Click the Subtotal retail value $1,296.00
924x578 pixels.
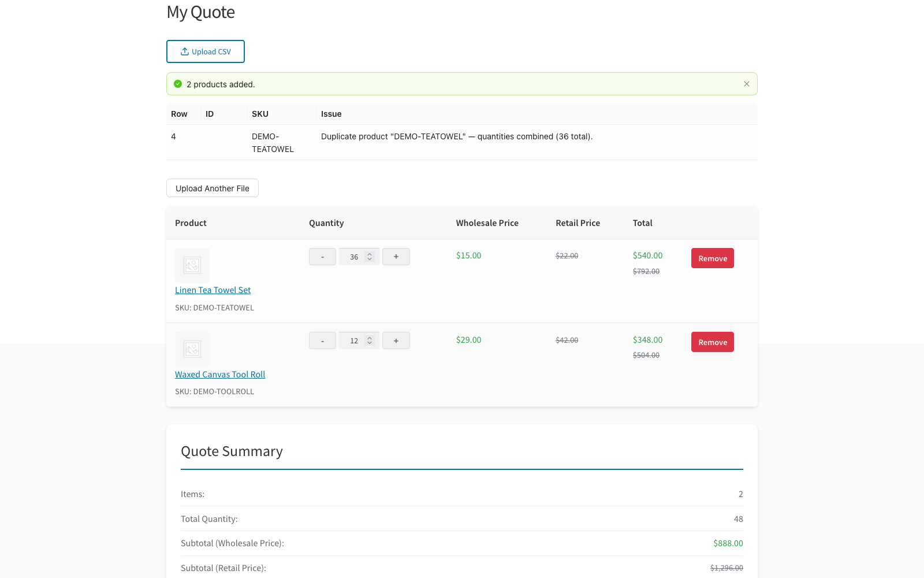726,568
